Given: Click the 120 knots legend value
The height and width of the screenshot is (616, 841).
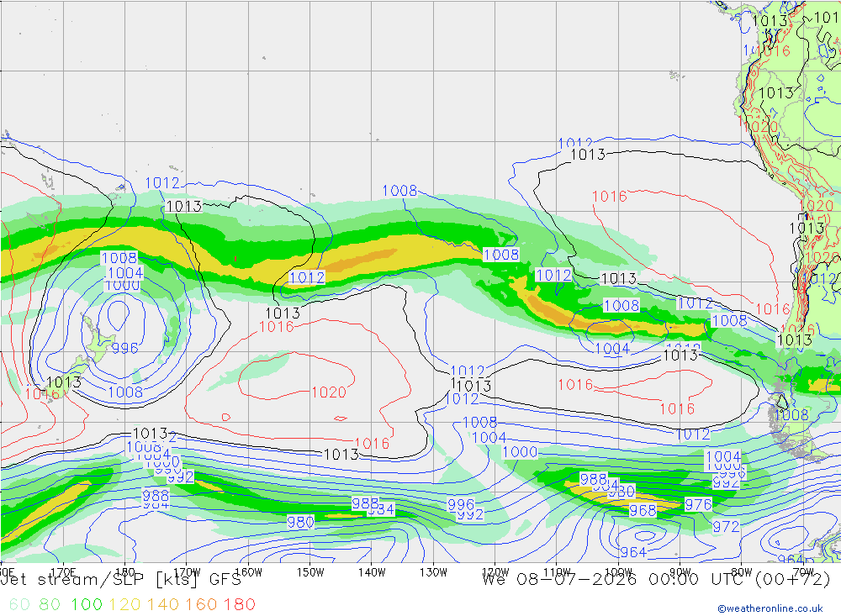Looking at the screenshot, I should pyautogui.click(x=124, y=604).
